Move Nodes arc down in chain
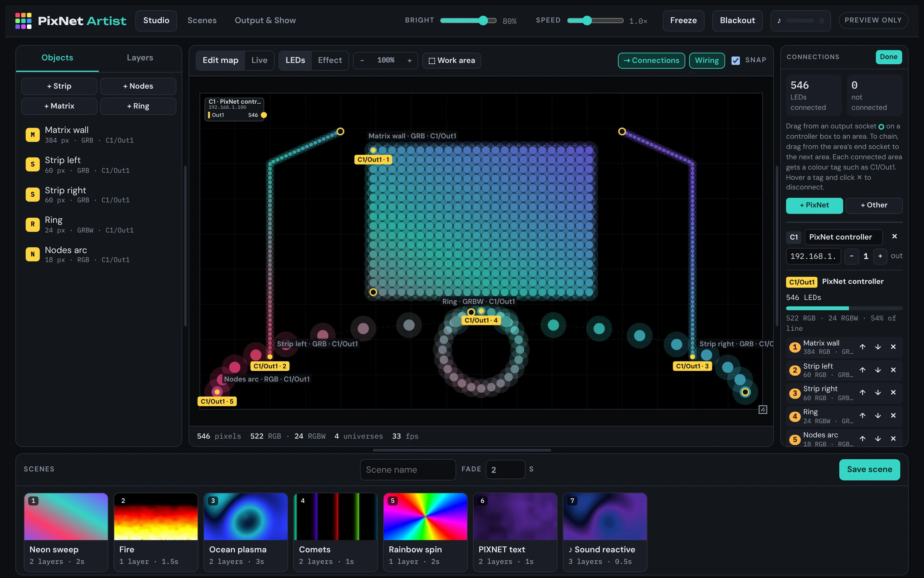This screenshot has width=924, height=578. (878, 439)
